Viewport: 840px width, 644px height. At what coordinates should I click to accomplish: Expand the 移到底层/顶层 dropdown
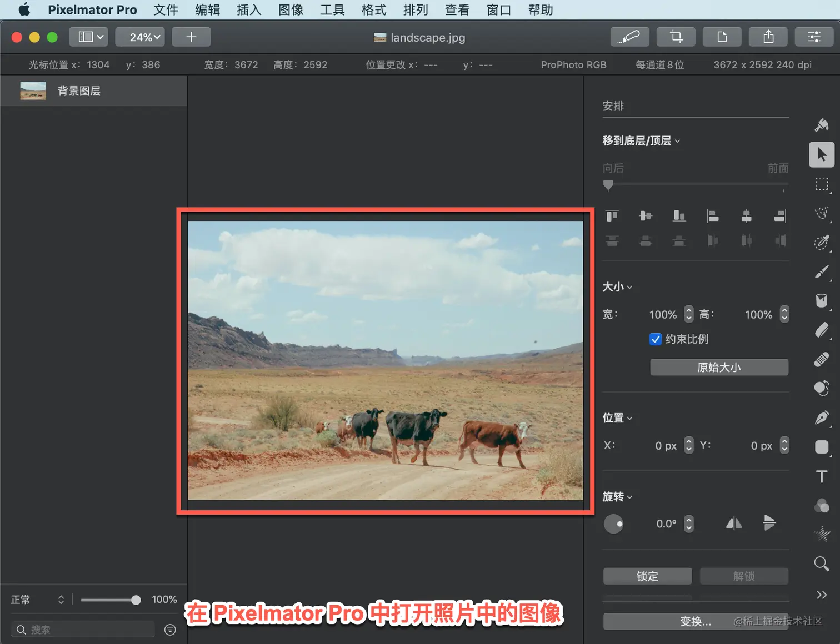coord(641,140)
